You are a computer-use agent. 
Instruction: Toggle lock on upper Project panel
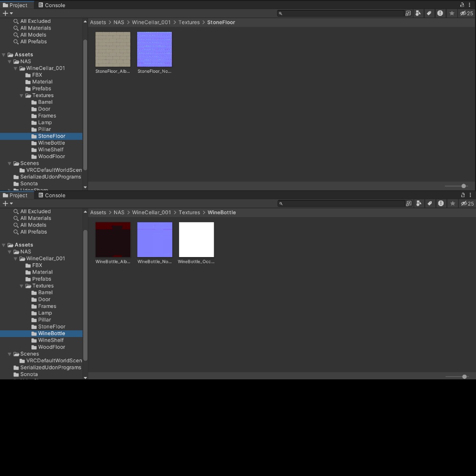(x=462, y=5)
